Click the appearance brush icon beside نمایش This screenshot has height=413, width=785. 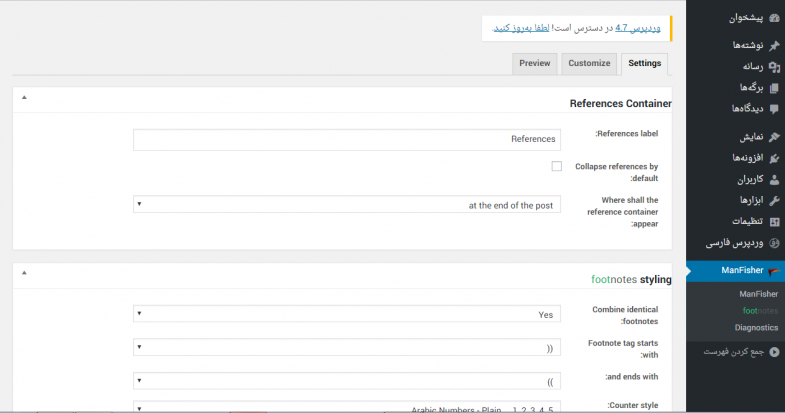[774, 137]
